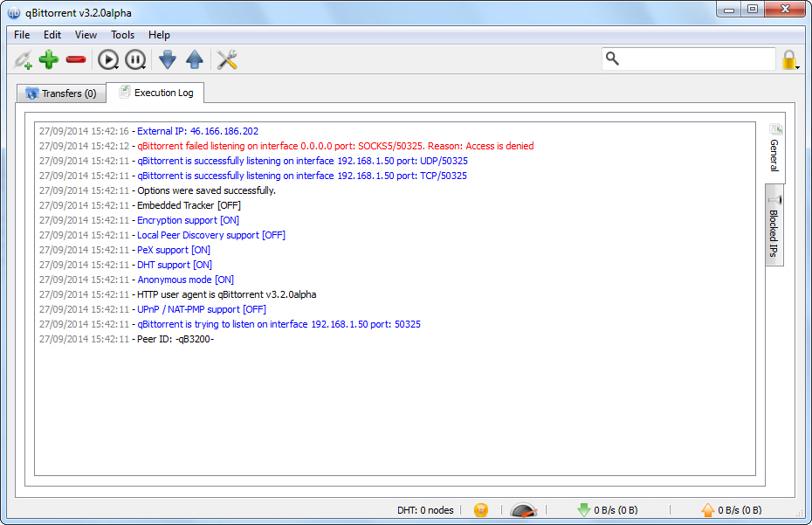The width and height of the screenshot is (812, 525).
Task: Pause torrents with pause button
Action: coord(135,59)
